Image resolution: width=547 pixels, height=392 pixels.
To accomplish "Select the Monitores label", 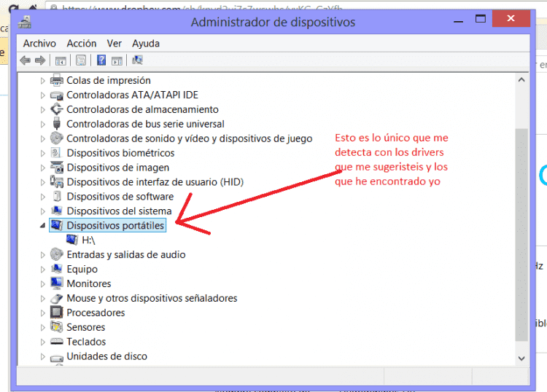I will click(x=88, y=283).
